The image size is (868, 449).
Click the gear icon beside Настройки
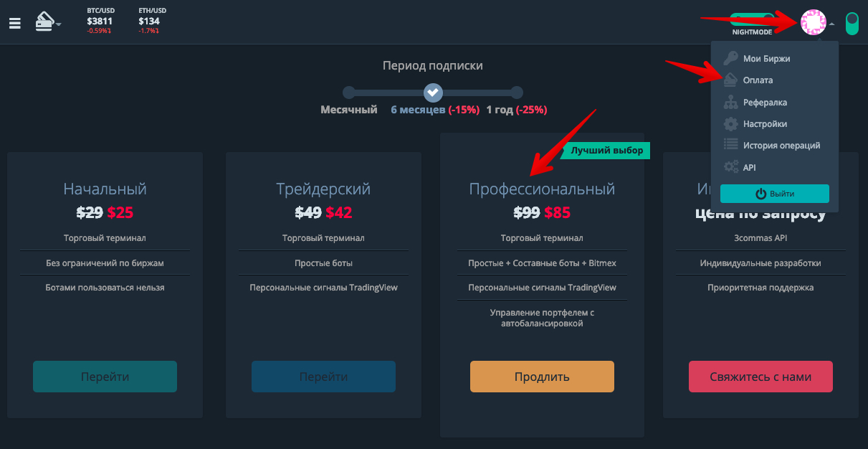tap(730, 124)
